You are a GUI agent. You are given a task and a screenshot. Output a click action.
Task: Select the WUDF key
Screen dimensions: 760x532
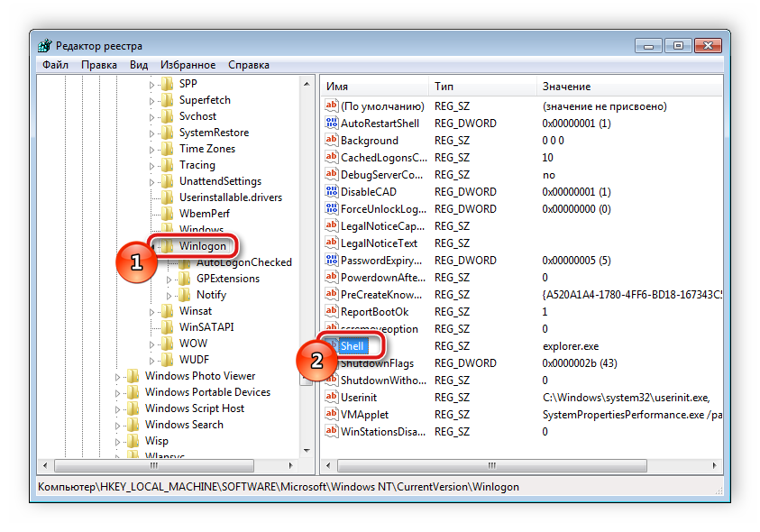coord(194,360)
